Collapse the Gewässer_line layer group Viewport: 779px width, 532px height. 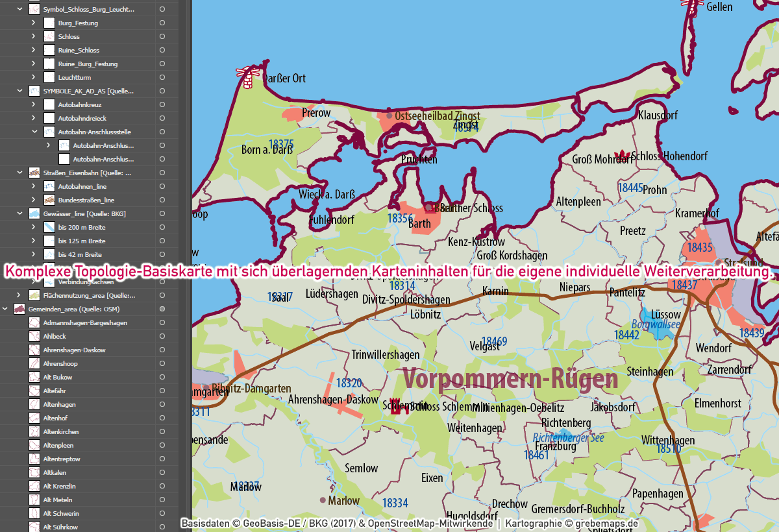[x=20, y=213]
